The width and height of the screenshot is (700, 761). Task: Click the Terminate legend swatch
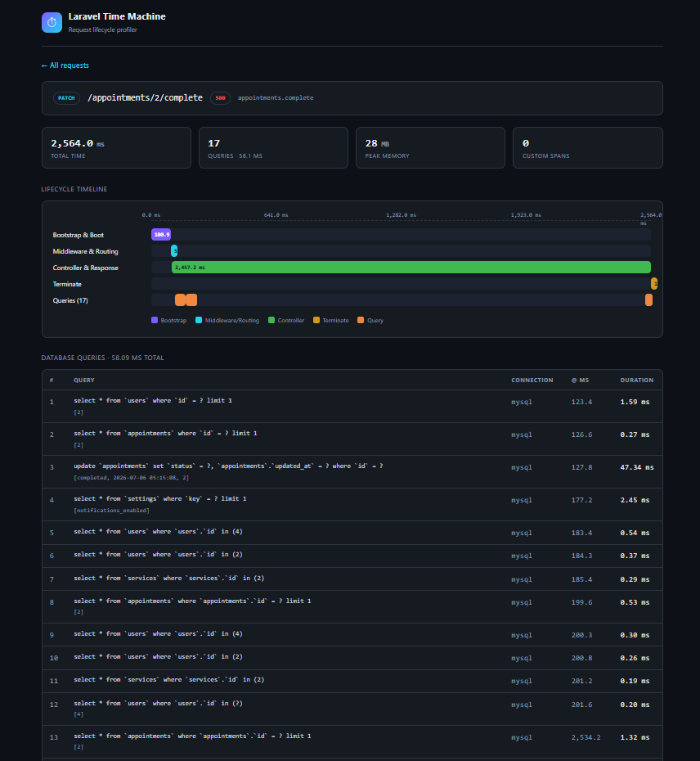(x=316, y=320)
